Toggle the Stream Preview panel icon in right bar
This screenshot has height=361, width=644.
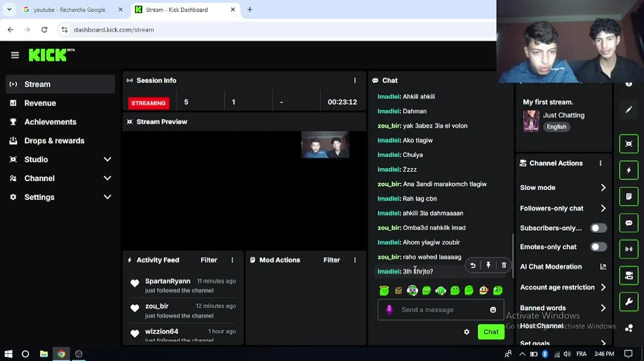tap(629, 144)
